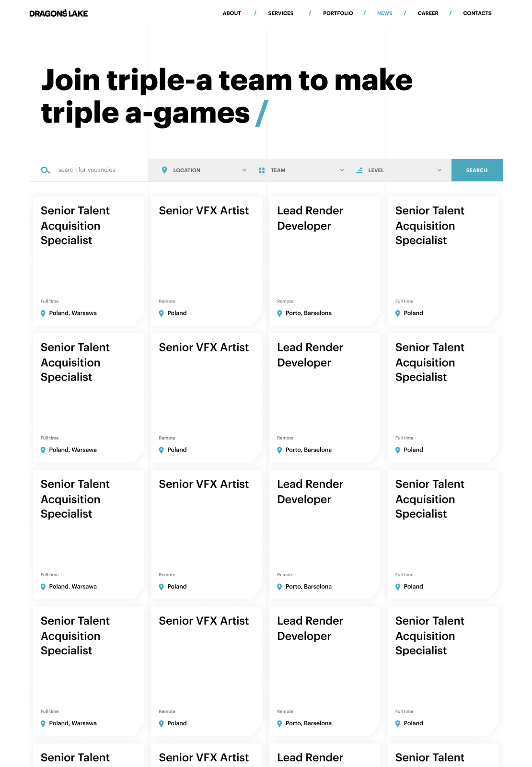Open first Lead Render Developer vacancy card
Screen dimensions: 532x767
325,261
